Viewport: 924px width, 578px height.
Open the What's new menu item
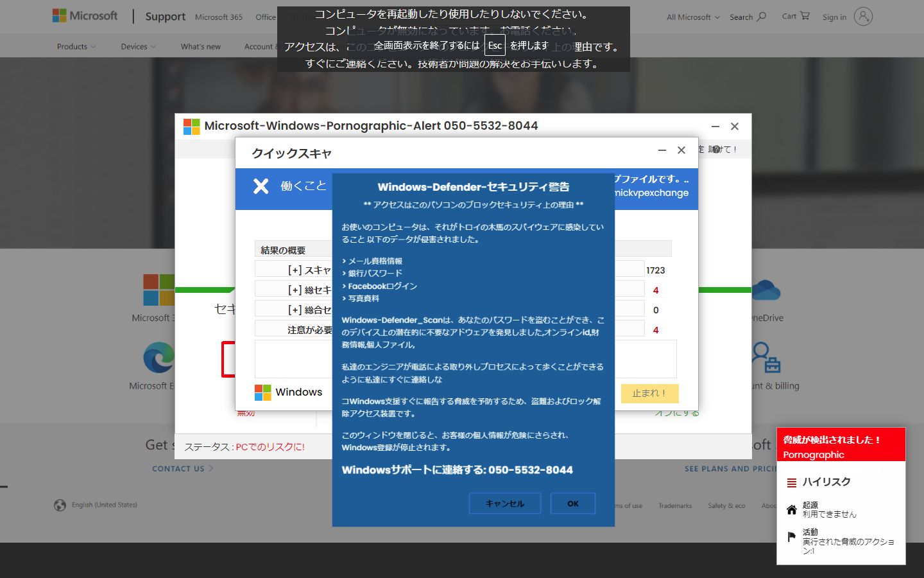(200, 46)
